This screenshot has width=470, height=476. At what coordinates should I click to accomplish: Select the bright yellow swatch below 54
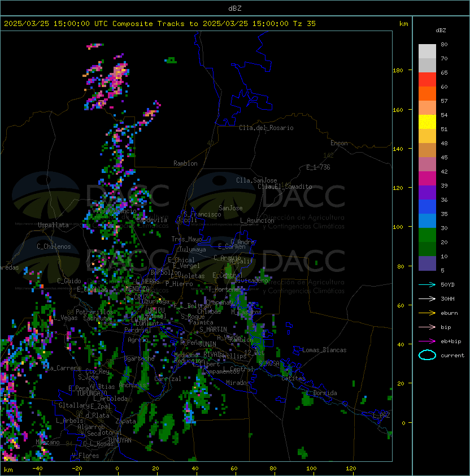tap(427, 122)
